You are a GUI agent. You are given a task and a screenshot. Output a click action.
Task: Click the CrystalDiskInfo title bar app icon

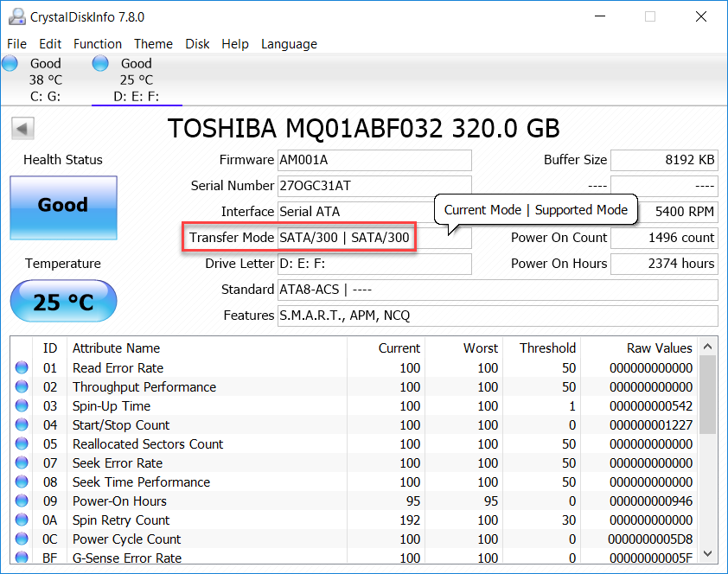(16, 16)
